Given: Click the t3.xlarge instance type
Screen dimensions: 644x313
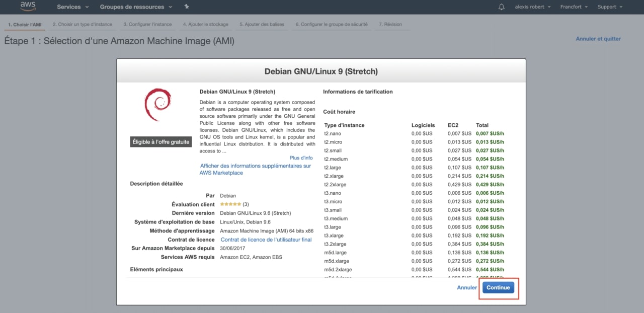Looking at the screenshot, I should pyautogui.click(x=334, y=236).
